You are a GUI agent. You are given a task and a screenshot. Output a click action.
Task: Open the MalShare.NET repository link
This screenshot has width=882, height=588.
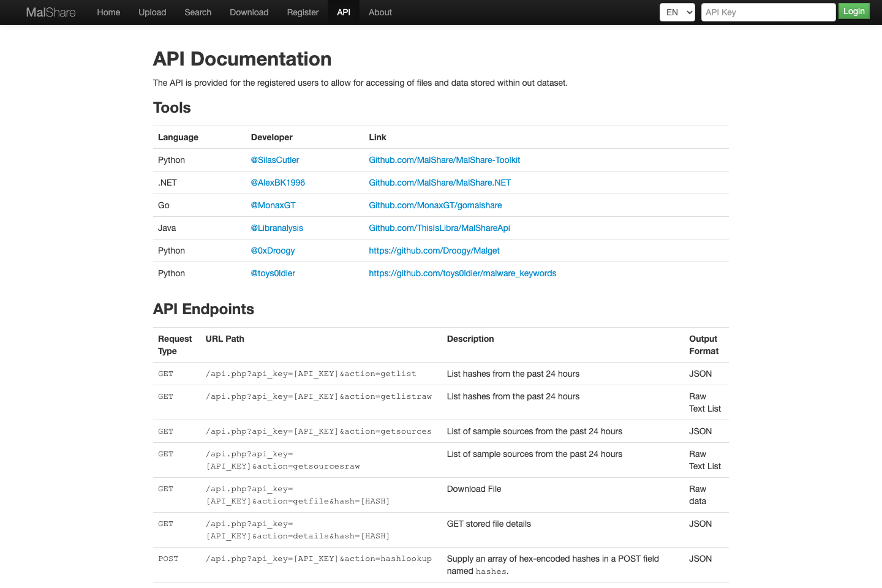(x=440, y=182)
